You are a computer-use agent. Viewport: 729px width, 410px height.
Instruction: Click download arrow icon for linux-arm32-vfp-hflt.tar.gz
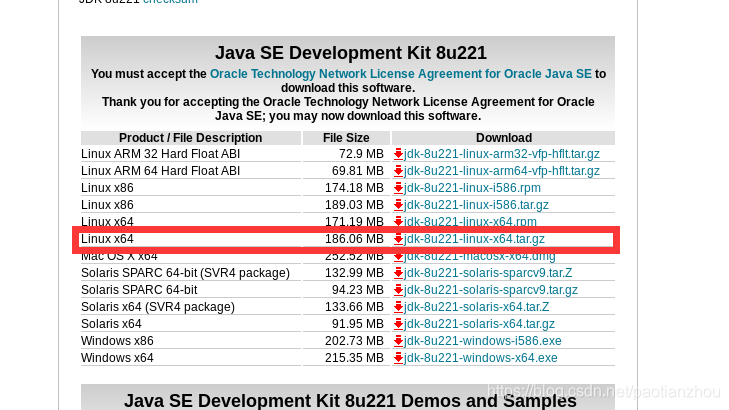tap(398, 154)
